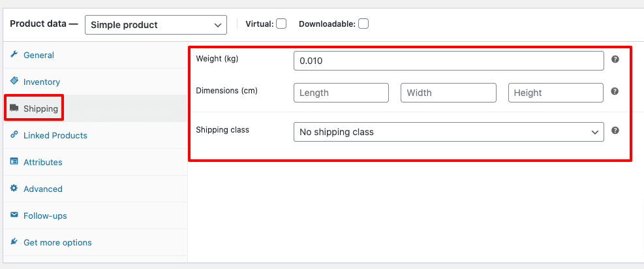Click the envelope icon beside Follow-ups

click(14, 215)
